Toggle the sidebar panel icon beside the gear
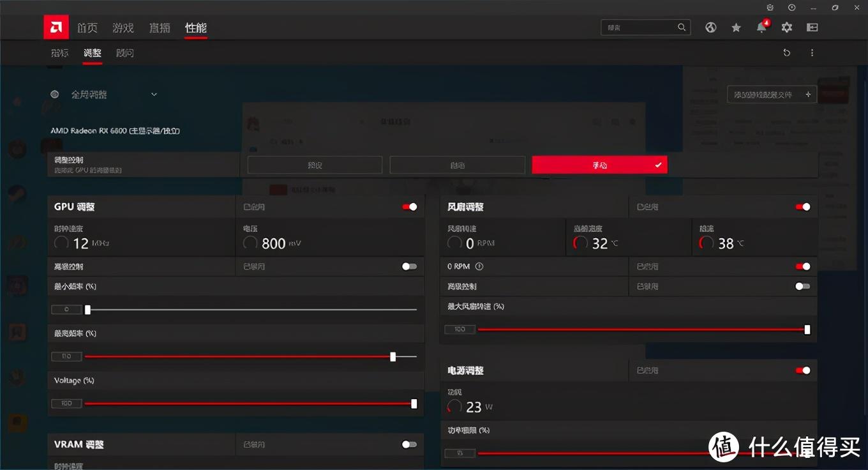The width and height of the screenshot is (868, 470). 812,27
